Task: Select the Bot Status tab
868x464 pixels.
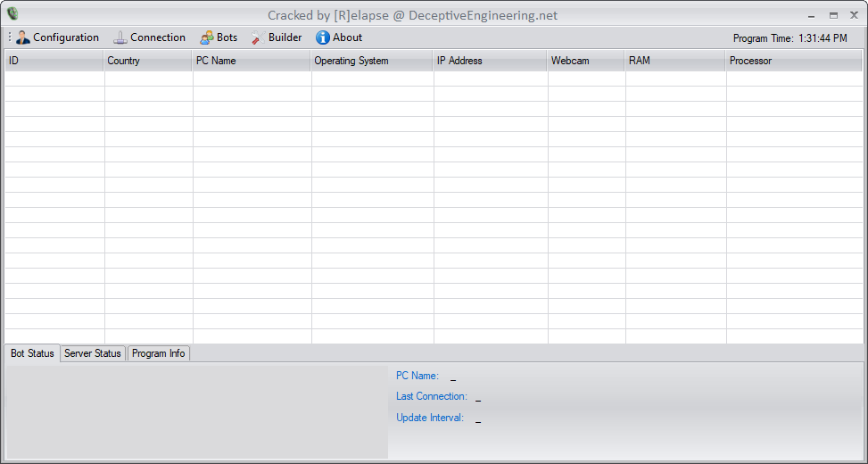Action: pos(32,353)
